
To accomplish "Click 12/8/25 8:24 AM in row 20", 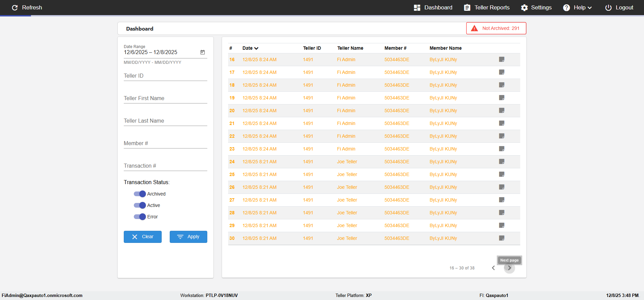I will coord(260,111).
